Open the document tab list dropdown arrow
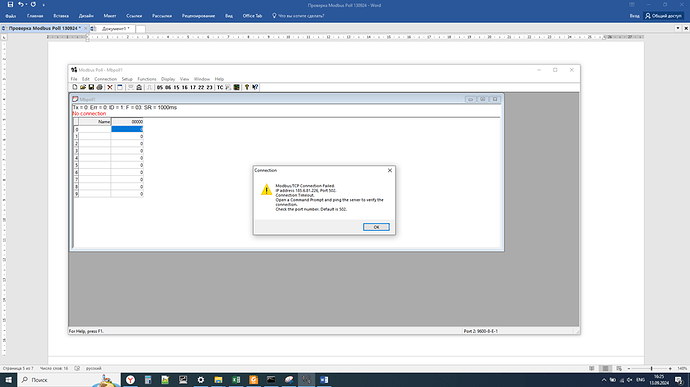The height and width of the screenshot is (387, 690). click(678, 28)
